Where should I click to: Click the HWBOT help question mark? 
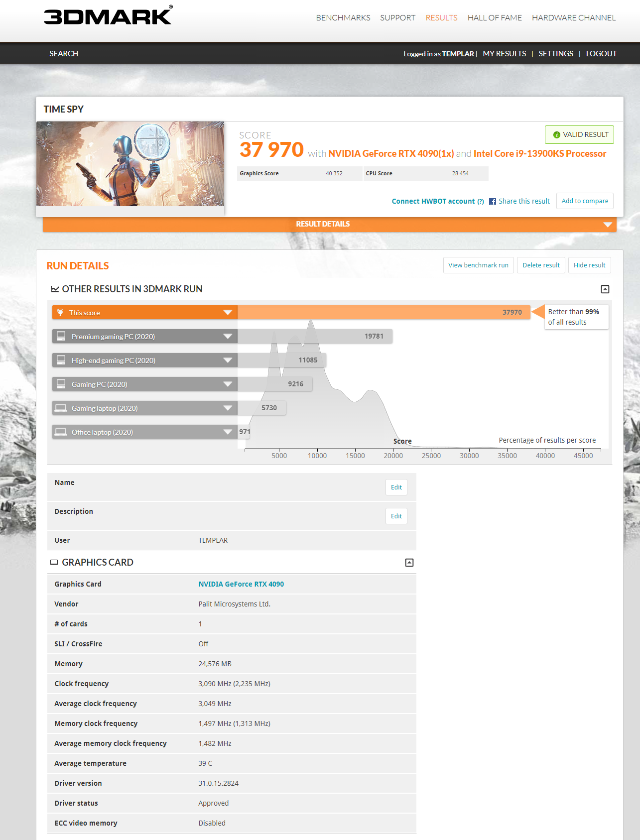480,202
